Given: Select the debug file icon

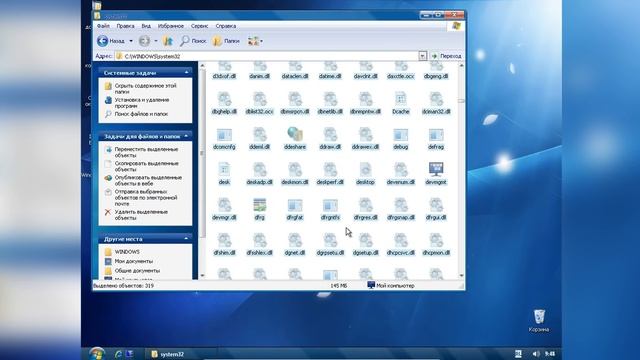Looking at the screenshot, I should [x=401, y=134].
